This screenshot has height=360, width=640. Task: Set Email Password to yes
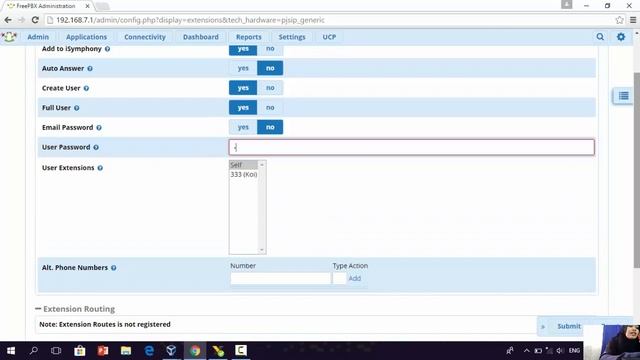(x=243, y=127)
